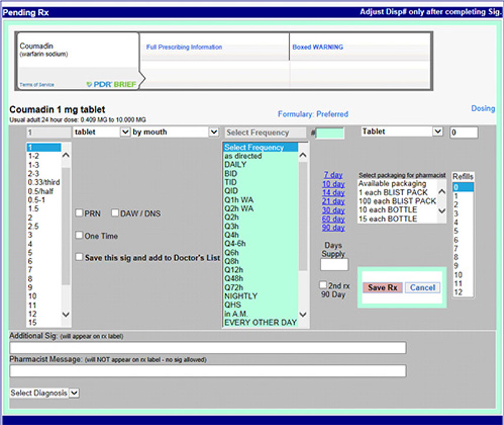
Task: Focus the Days Supply input field
Action: click(x=334, y=265)
